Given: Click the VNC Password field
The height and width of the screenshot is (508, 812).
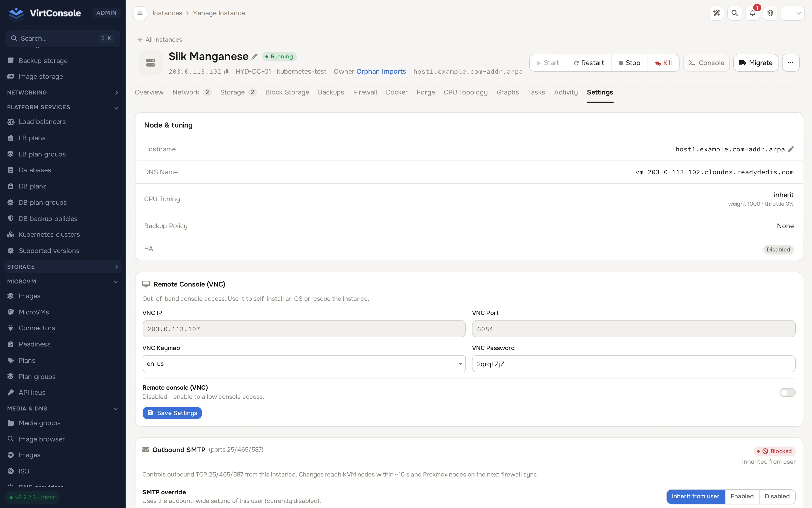Looking at the screenshot, I should pos(634,364).
